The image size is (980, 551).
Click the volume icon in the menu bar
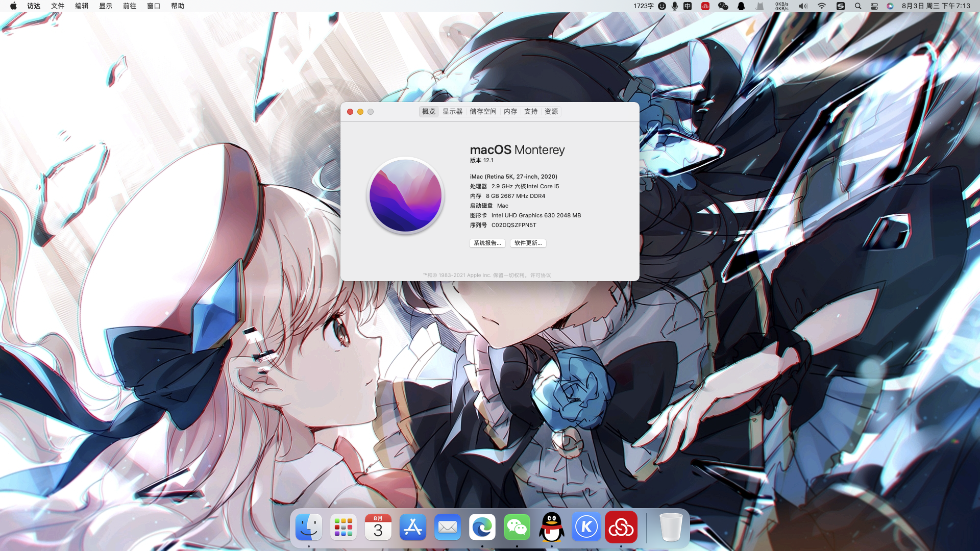click(802, 6)
